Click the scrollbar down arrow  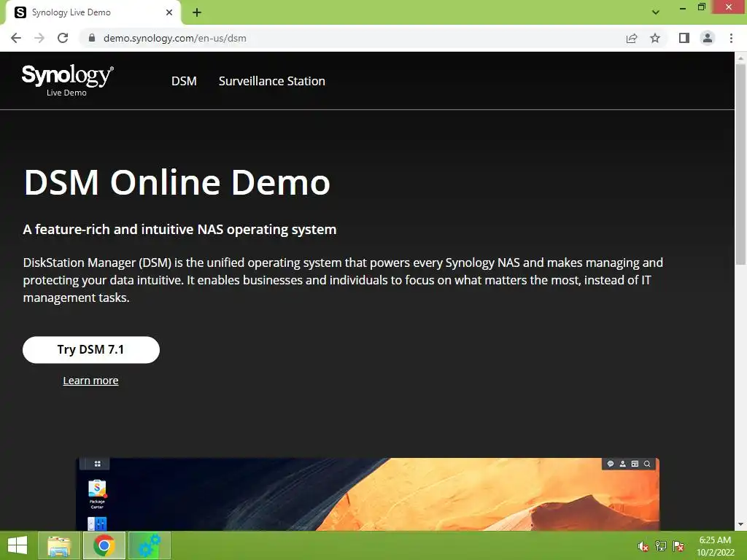point(740,524)
